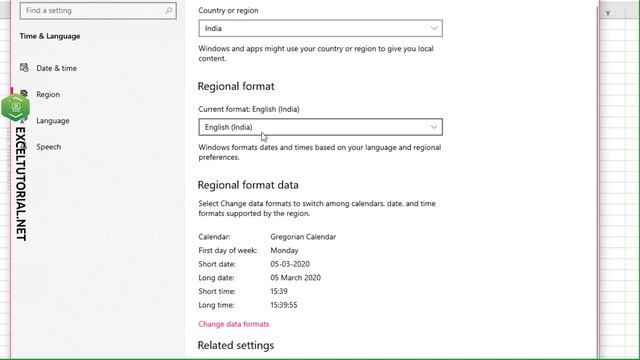The image size is (640, 360).
Task: Click the Monday first day value
Action: (284, 250)
